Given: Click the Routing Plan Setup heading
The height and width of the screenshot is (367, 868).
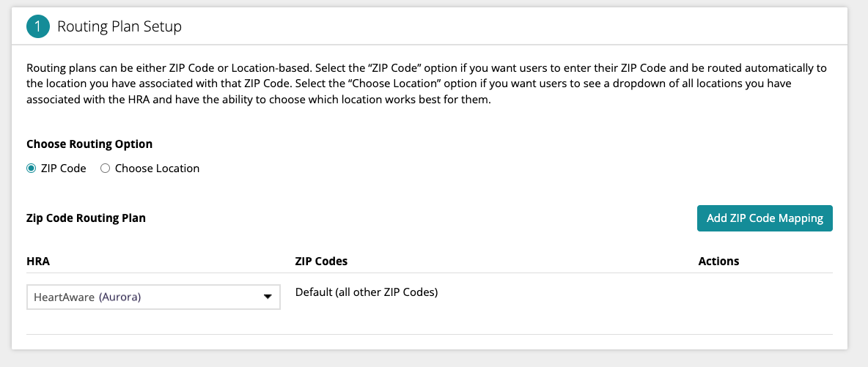Looking at the screenshot, I should [119, 27].
